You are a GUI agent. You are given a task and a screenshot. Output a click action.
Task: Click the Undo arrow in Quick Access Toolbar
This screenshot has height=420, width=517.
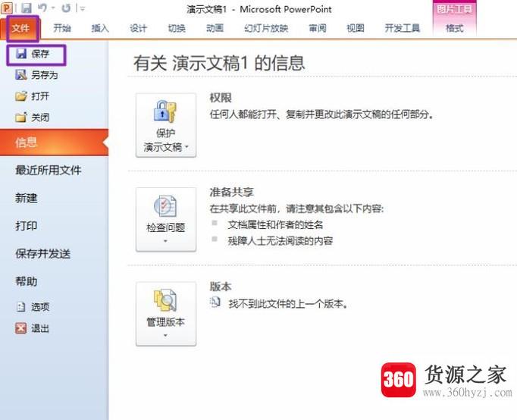point(42,8)
